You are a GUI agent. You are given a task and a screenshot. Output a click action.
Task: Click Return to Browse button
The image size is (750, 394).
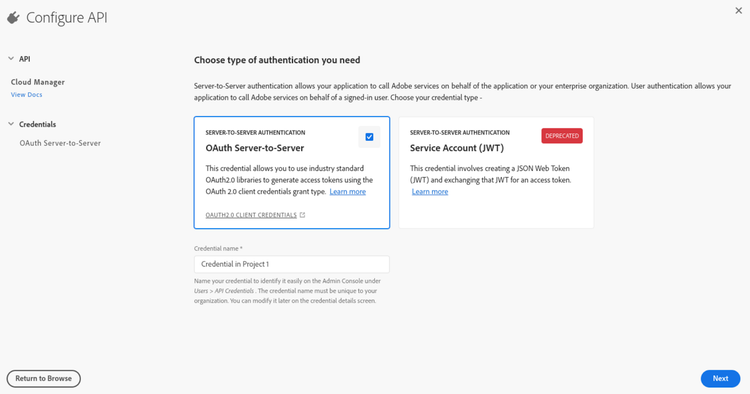tap(44, 379)
